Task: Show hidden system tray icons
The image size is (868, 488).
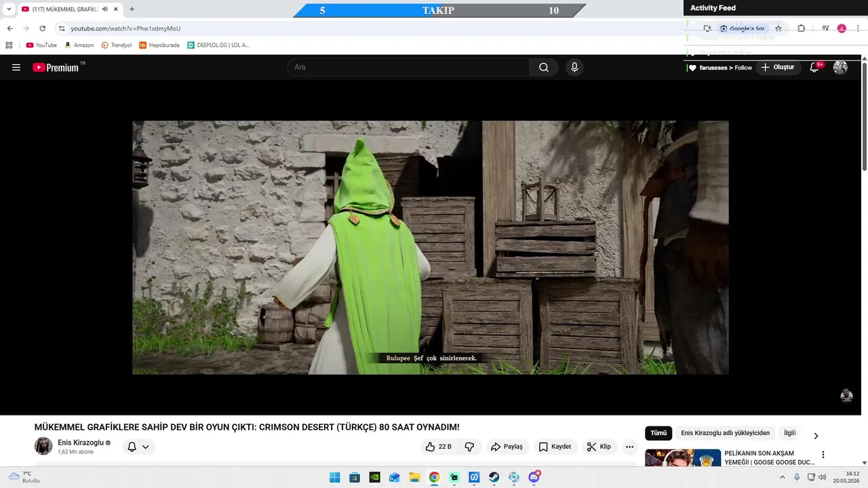Action: coord(782,477)
